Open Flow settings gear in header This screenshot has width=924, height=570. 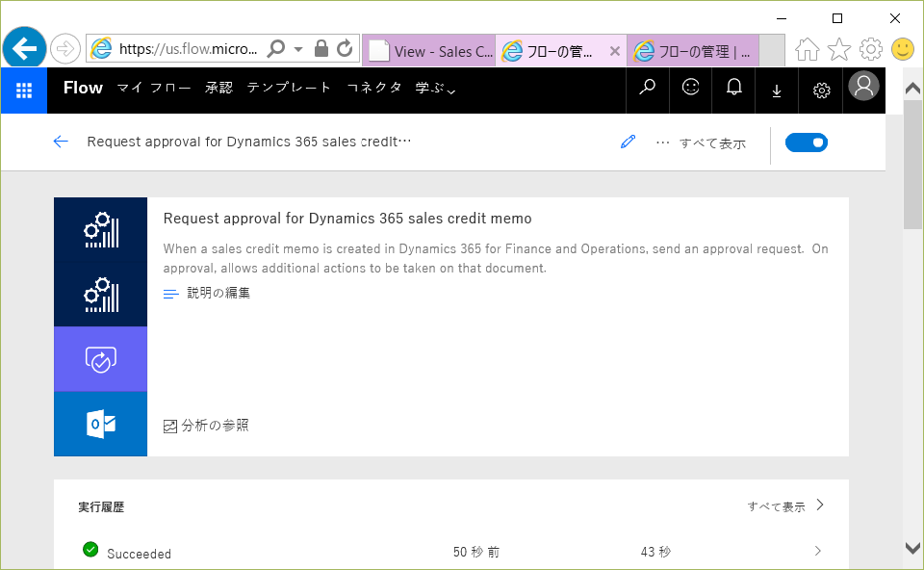point(821,91)
